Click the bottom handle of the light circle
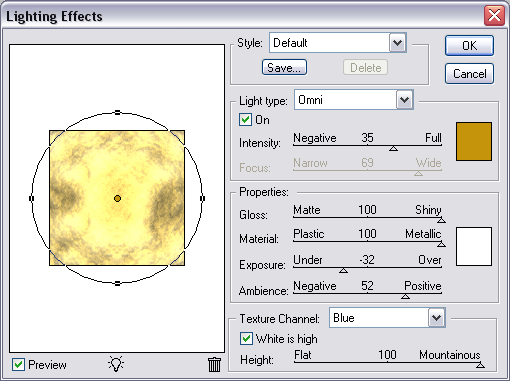The width and height of the screenshot is (510, 381). point(117,283)
